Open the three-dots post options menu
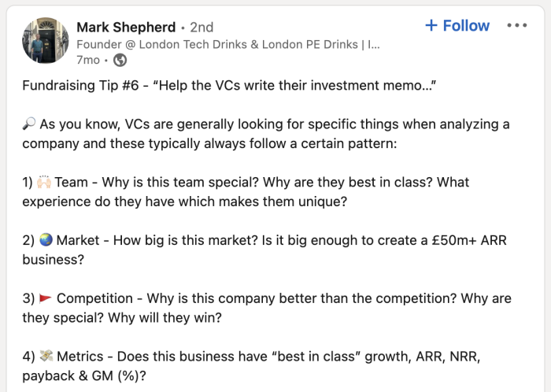Viewport: 551px width, 392px height. (517, 25)
